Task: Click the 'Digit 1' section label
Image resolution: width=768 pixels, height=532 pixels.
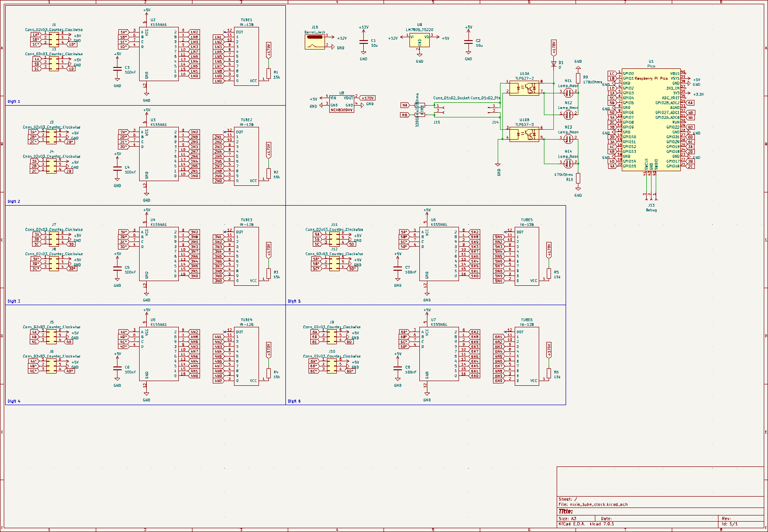Action: click(x=14, y=101)
